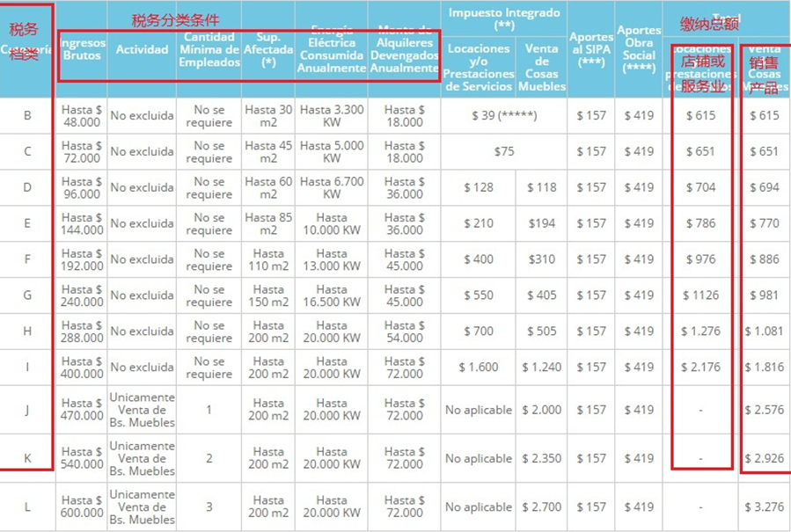Select the "Sup. Afectada (*)" header
This screenshot has width=791, height=532.
tap(268, 49)
